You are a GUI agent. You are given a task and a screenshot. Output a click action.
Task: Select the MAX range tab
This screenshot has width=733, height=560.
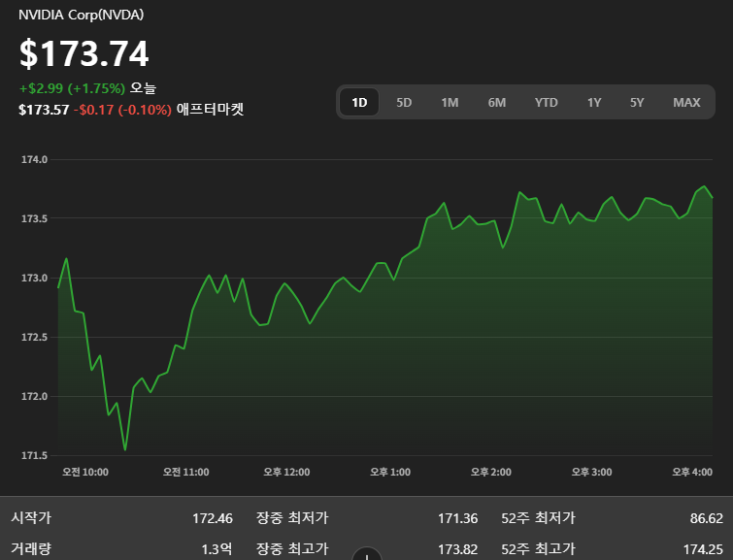tap(686, 102)
